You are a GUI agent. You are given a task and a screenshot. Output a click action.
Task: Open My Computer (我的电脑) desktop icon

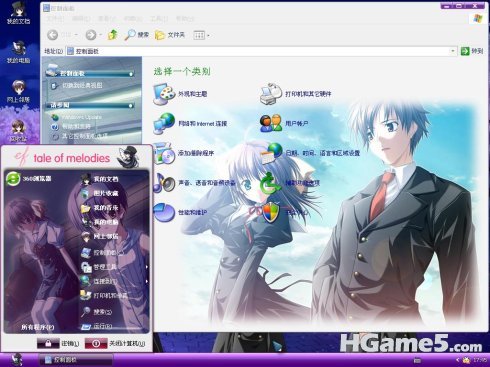(18, 52)
